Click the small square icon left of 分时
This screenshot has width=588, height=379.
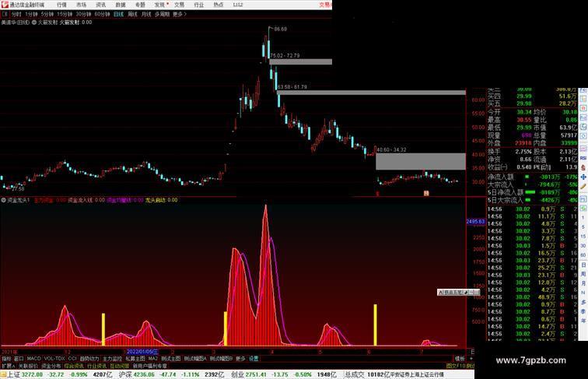5,14
